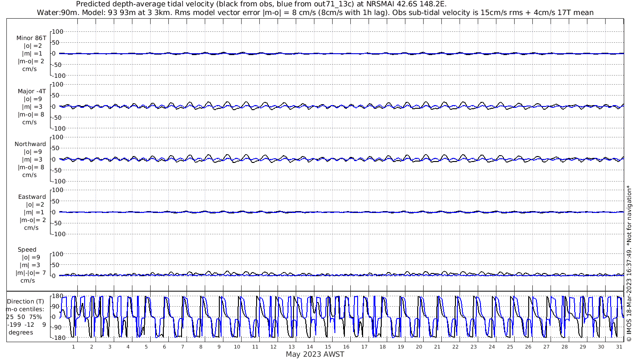This screenshot has width=637, height=364.
Task: Click day 31 on the date axis
Action: point(619,347)
